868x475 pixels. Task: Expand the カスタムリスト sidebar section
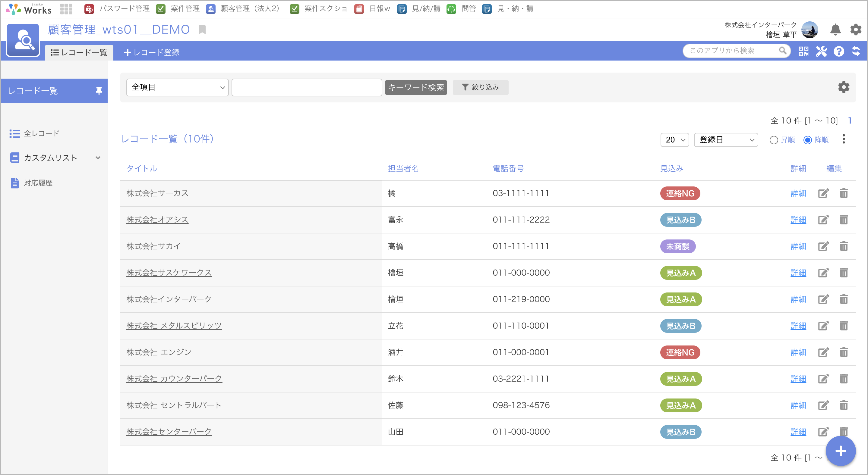pos(55,158)
